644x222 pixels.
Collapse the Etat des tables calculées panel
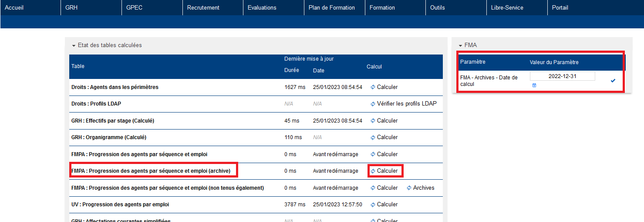(74, 45)
